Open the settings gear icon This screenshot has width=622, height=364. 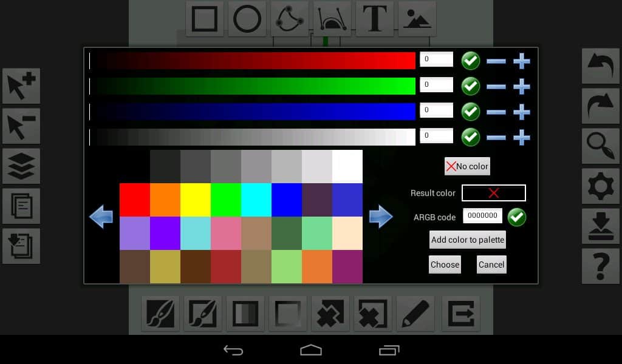(x=600, y=186)
